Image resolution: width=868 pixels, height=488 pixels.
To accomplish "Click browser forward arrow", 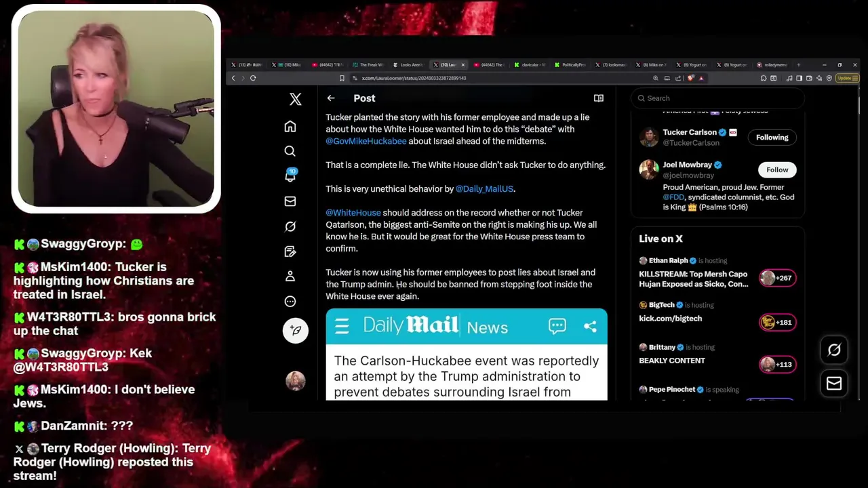I will 243,78.
